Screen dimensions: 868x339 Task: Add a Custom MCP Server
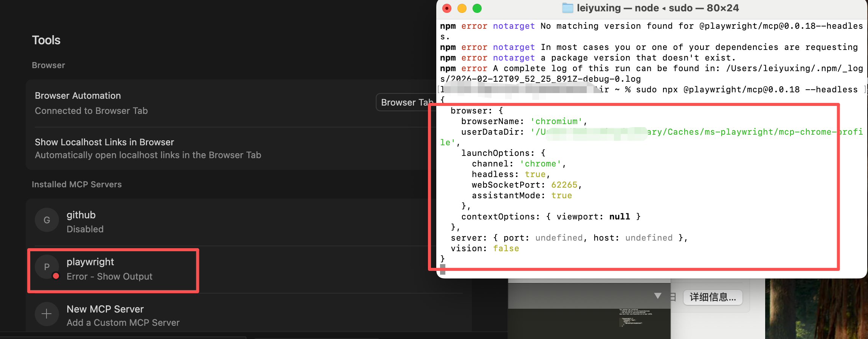click(123, 323)
